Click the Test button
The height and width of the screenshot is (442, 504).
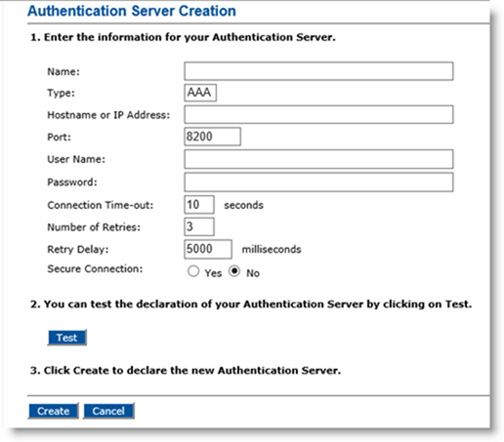(67, 338)
